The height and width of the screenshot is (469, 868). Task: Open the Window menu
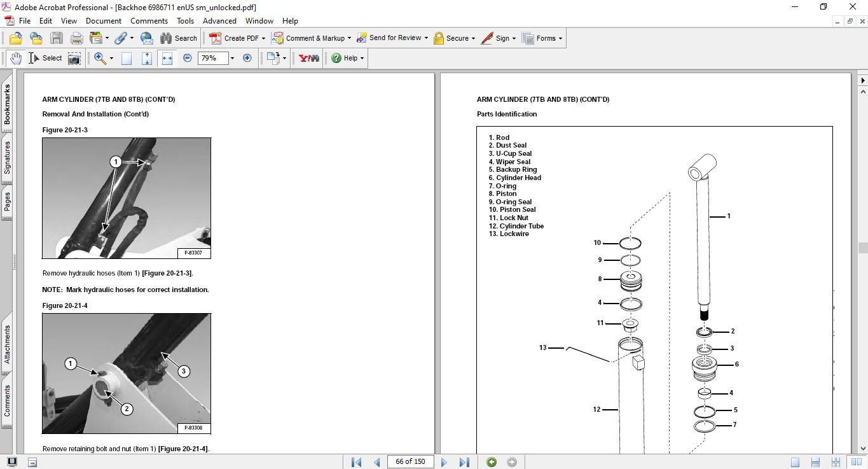[259, 21]
